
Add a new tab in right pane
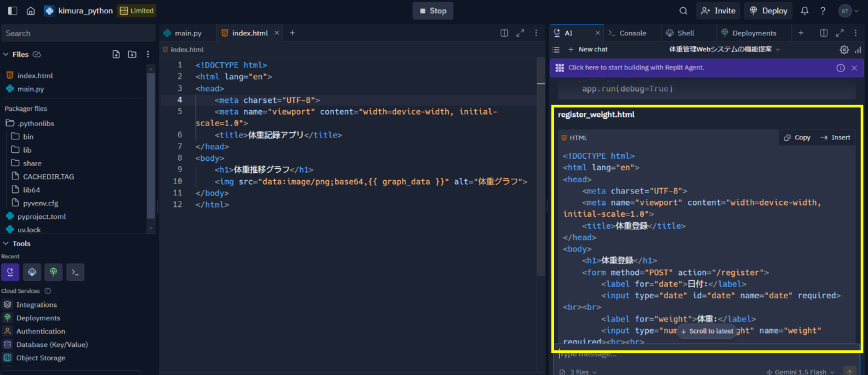coord(801,33)
